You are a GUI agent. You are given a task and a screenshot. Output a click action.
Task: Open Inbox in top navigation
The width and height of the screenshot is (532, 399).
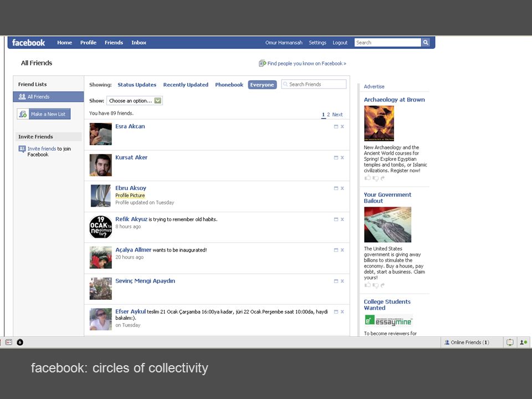tap(139, 43)
